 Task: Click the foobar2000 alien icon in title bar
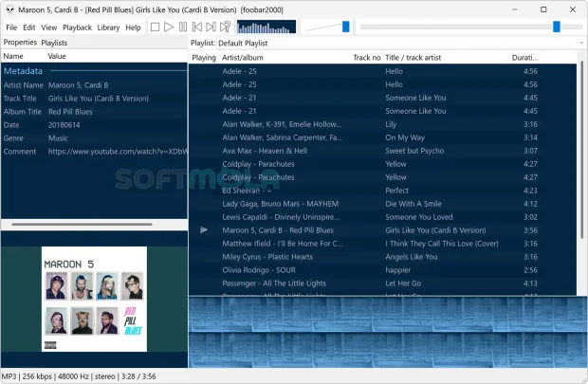click(10, 9)
